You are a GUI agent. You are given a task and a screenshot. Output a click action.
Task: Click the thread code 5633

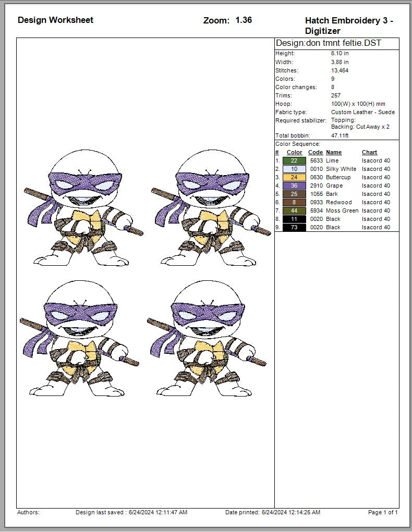[x=316, y=161]
